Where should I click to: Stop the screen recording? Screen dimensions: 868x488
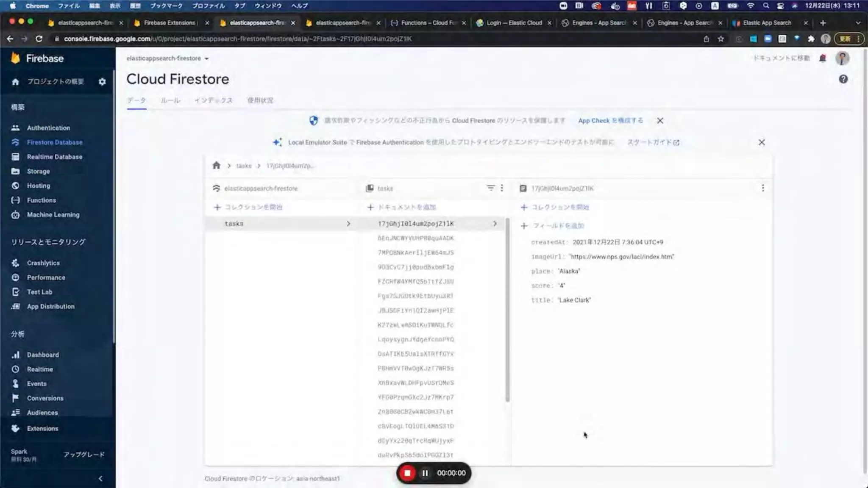tap(407, 473)
